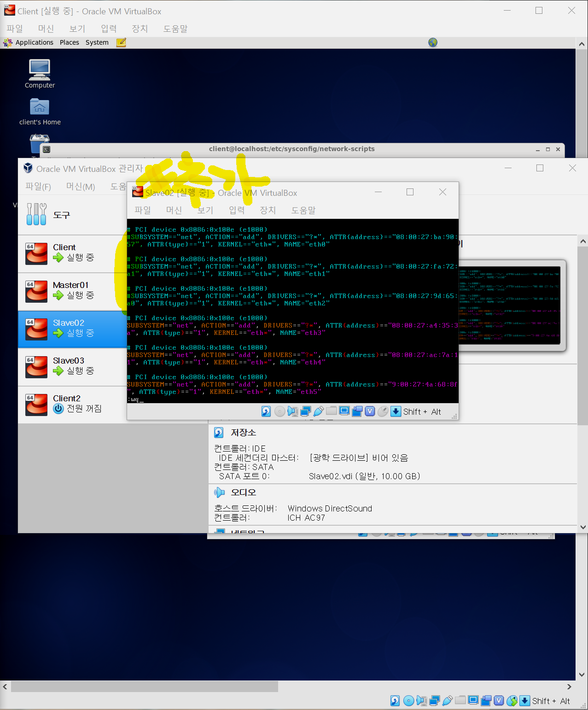Select the Slave03 VM in manager list
Viewport: 588px width, 710px height.
click(x=72, y=367)
